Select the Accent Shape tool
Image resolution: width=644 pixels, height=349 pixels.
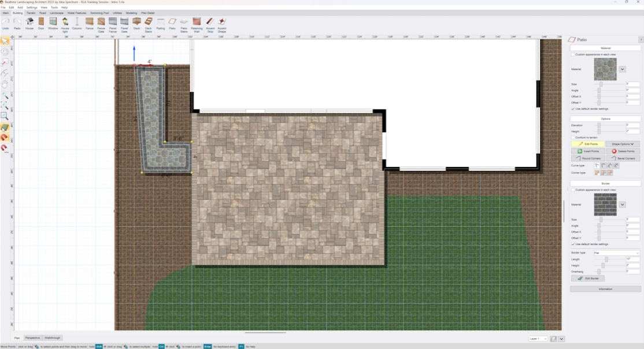[x=222, y=25]
